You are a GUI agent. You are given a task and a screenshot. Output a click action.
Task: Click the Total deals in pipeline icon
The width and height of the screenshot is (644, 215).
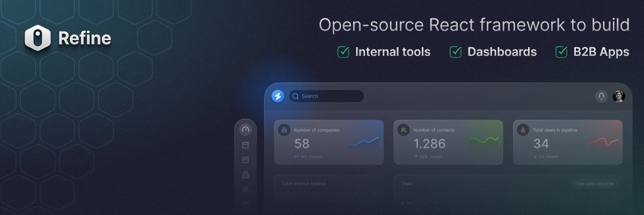[523, 130]
